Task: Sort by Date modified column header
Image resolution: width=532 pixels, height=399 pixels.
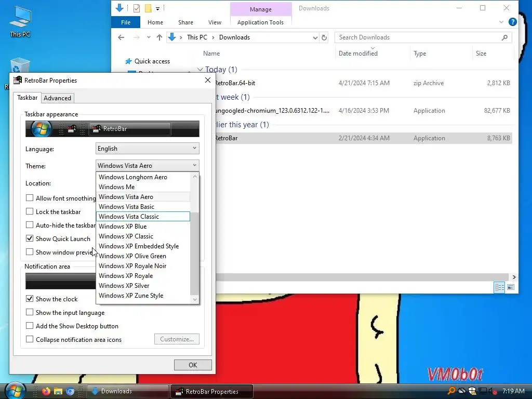Action: coord(358,54)
